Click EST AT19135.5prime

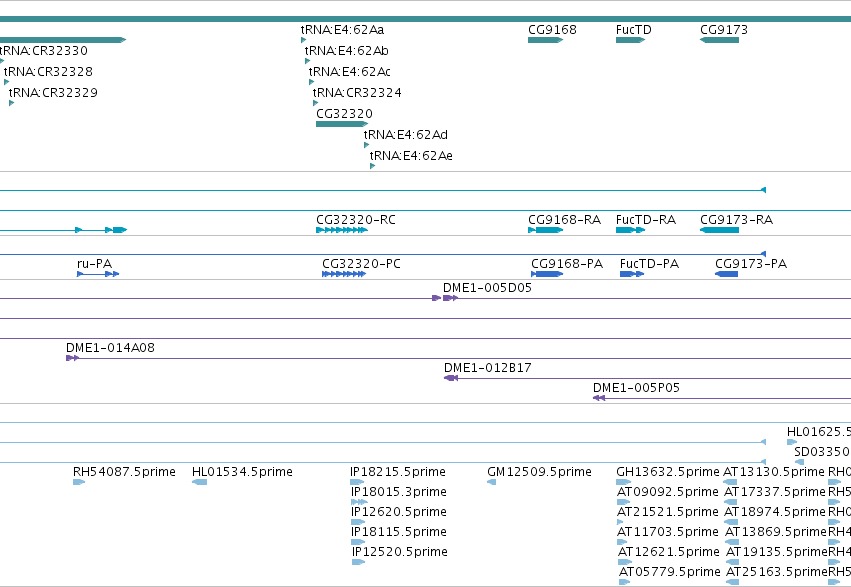click(733, 562)
